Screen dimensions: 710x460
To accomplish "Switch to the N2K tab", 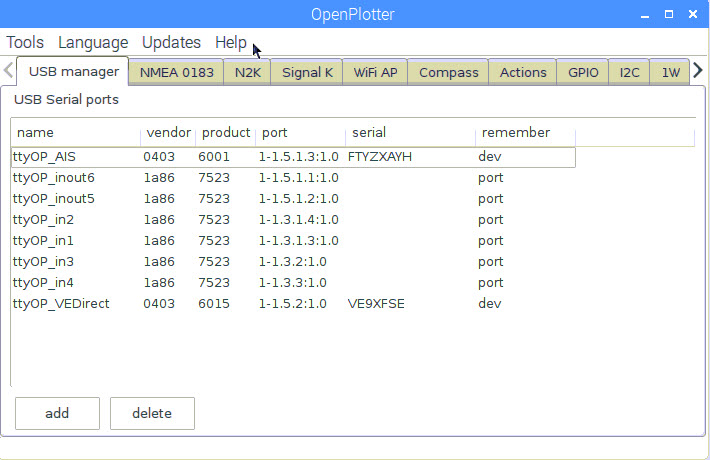I will point(248,72).
